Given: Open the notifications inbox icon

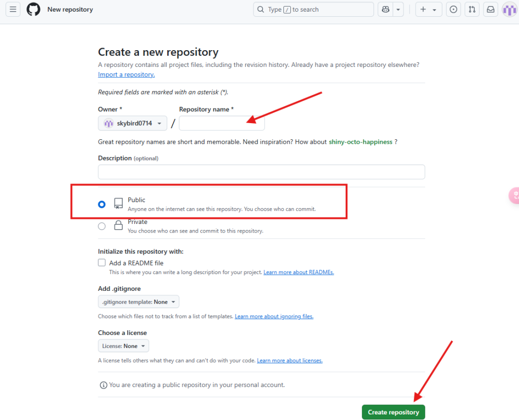Looking at the screenshot, I should 491,10.
